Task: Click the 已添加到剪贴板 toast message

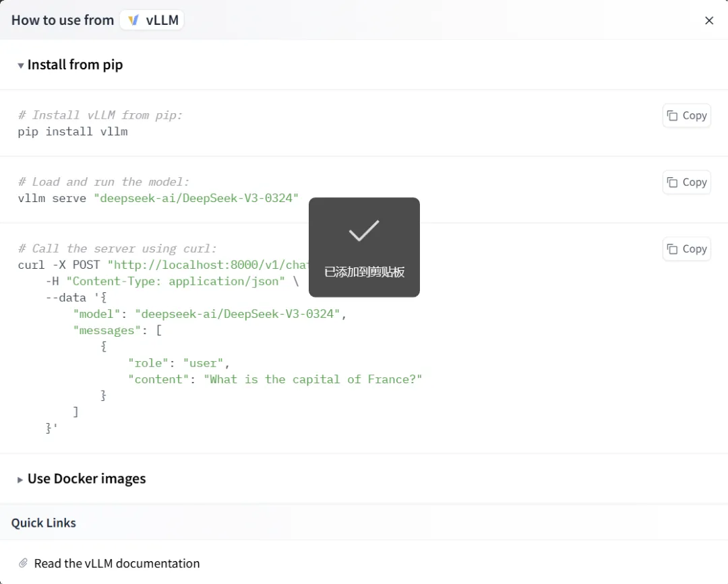Action: (x=364, y=272)
